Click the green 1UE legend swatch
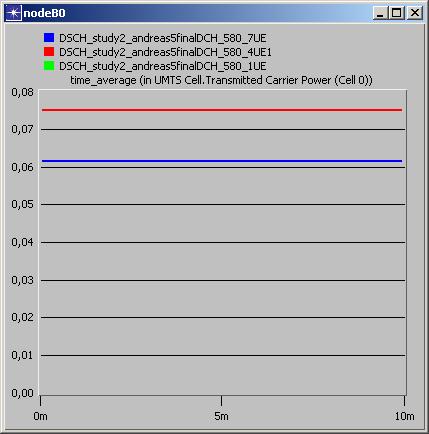Image resolution: width=429 pixels, height=434 pixels. click(x=49, y=66)
